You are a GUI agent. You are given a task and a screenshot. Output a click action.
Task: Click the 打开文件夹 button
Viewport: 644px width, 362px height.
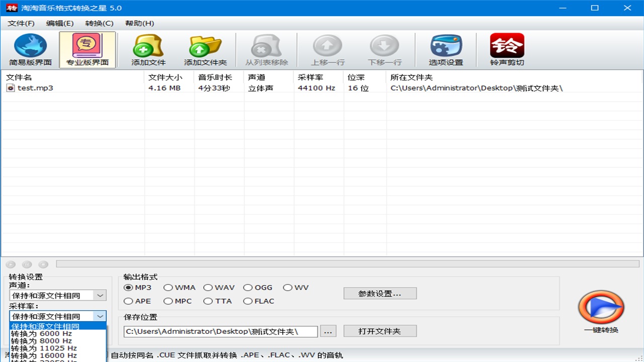(380, 331)
